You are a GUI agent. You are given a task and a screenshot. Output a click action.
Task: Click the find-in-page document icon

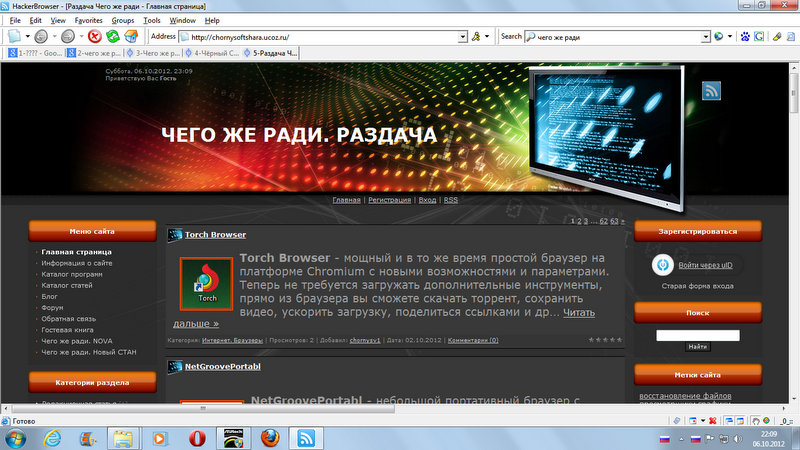[x=791, y=36]
